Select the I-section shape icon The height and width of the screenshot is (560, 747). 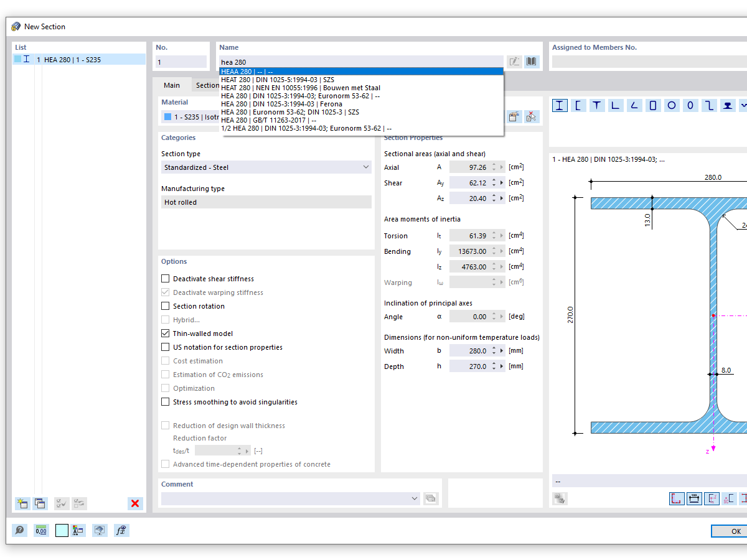pyautogui.click(x=560, y=105)
